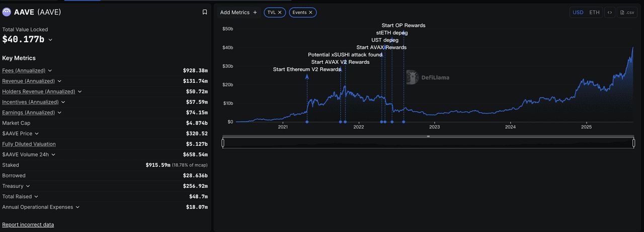Expand Fees (Annualized) details
Image resolution: width=644 pixels, height=232 pixels.
[x=50, y=71]
